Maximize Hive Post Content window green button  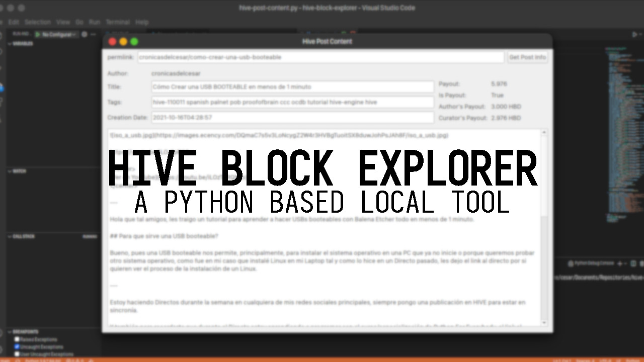coord(134,42)
